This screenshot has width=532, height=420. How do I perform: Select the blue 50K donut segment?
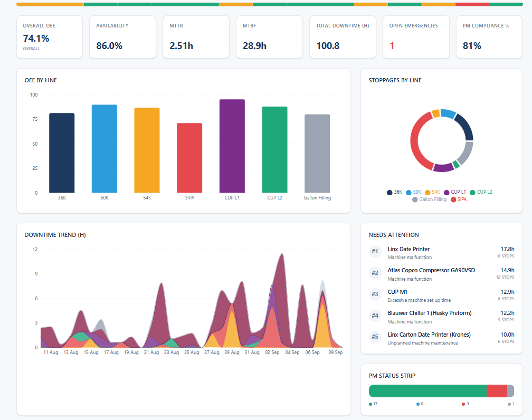(448, 113)
